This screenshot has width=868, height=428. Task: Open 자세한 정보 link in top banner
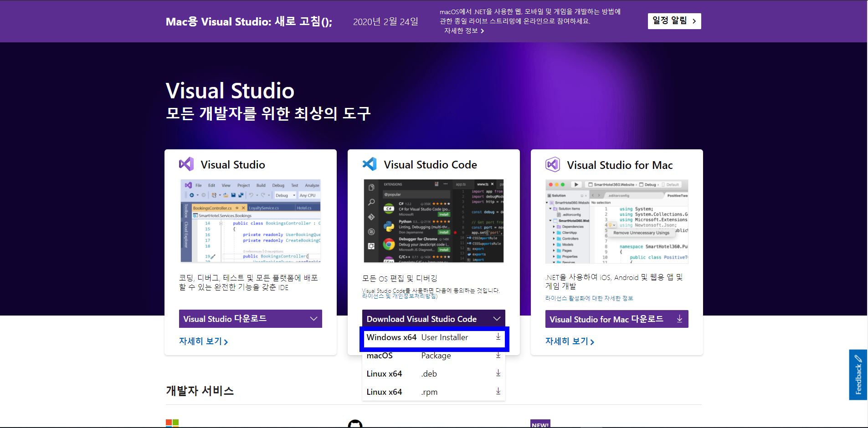point(464,31)
